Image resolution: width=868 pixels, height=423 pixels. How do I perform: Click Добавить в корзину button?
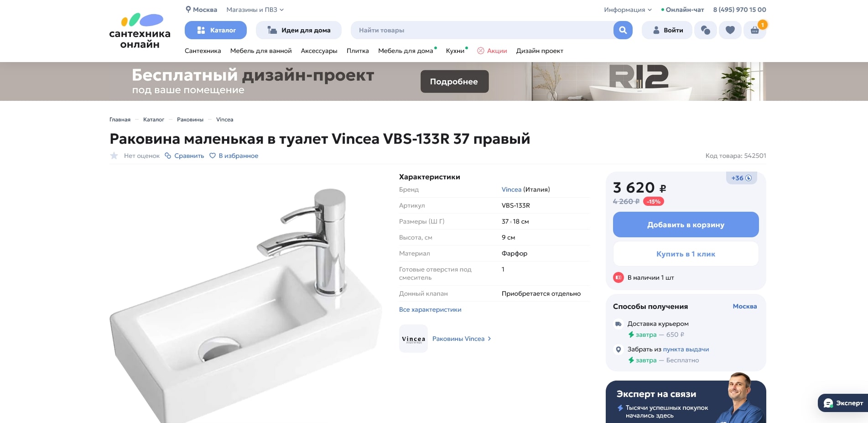click(686, 225)
